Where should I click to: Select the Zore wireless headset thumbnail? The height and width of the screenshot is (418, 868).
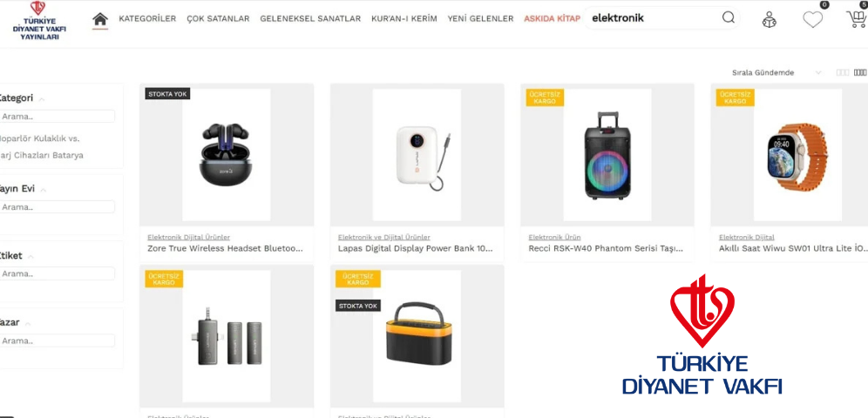227,155
